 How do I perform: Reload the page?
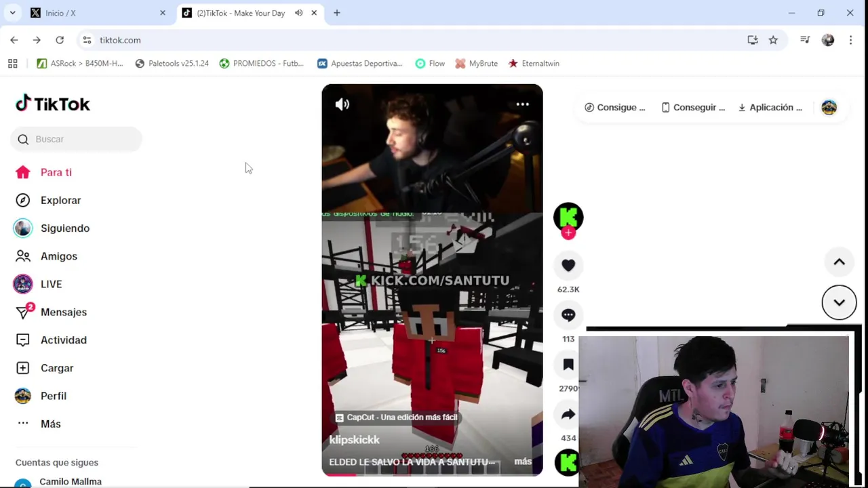coord(60,40)
